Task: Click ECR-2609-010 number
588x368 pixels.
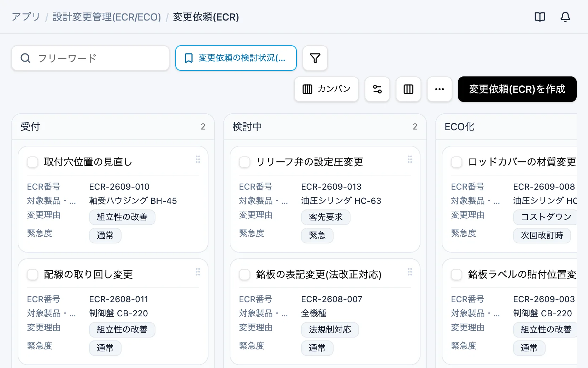Action: (x=119, y=186)
